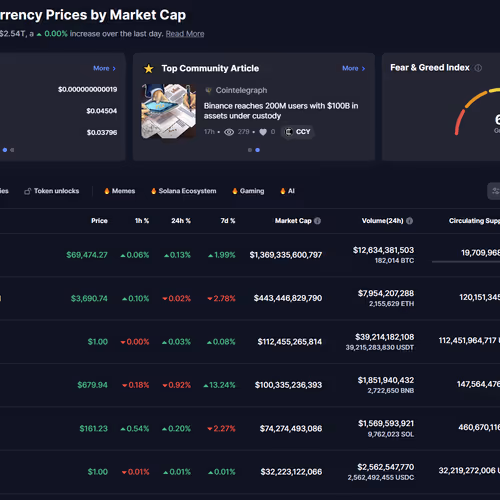Sort by Market Cap column header
Image resolution: width=500 pixels, height=500 pixels.
(293, 221)
